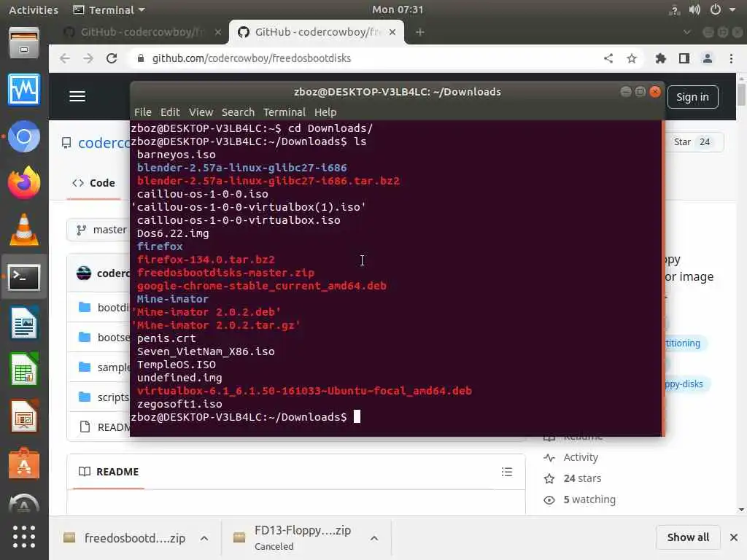Open the top bar clock Mon 07:31
747x560 pixels.
pos(398,9)
